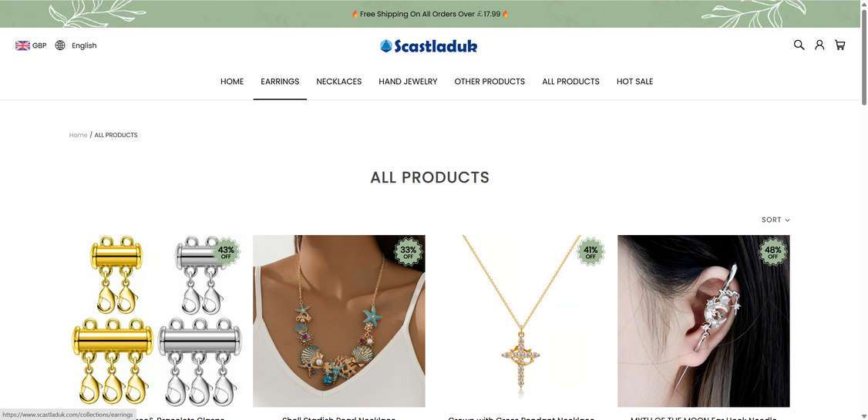
Task: Click the page vertical scrollbar thumb
Action: [863, 54]
